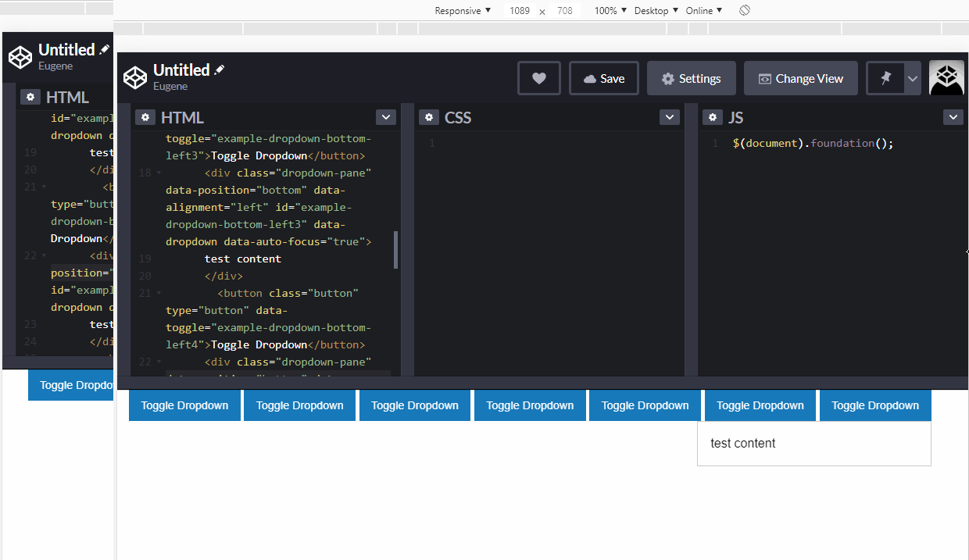
Task: Click sixth Toggle Dropdown button
Action: pyautogui.click(x=760, y=405)
